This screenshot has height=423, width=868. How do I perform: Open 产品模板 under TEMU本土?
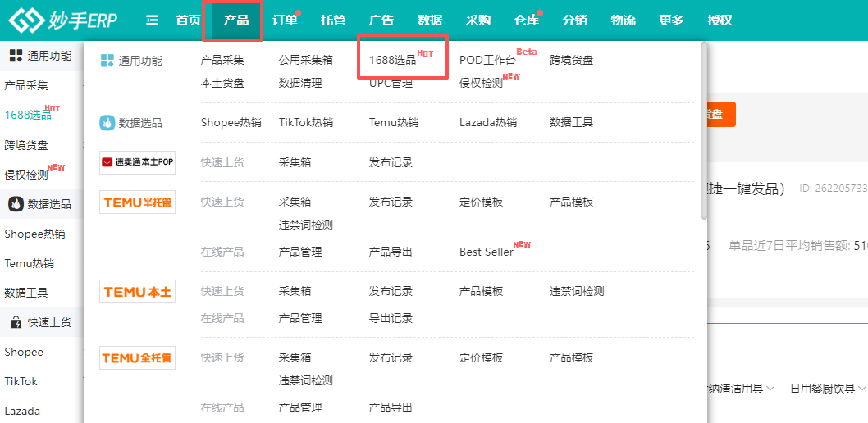click(x=481, y=291)
